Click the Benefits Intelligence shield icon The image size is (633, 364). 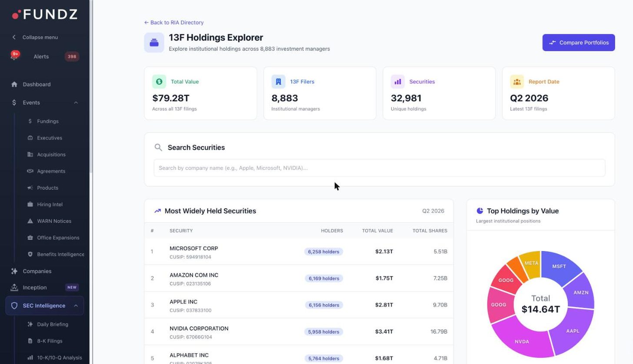click(x=30, y=254)
